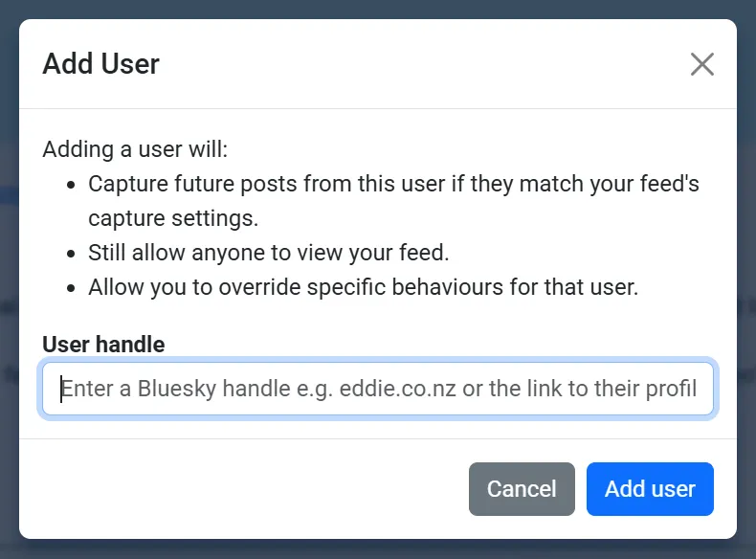756x559 pixels.
Task: Close the Add User dialog with X
Action: pyautogui.click(x=702, y=64)
